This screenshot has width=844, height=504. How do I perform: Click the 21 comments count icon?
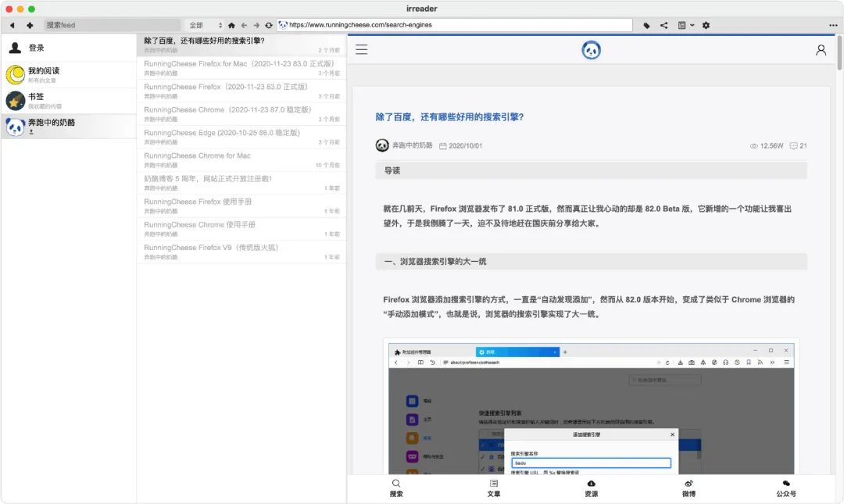pyautogui.click(x=798, y=146)
